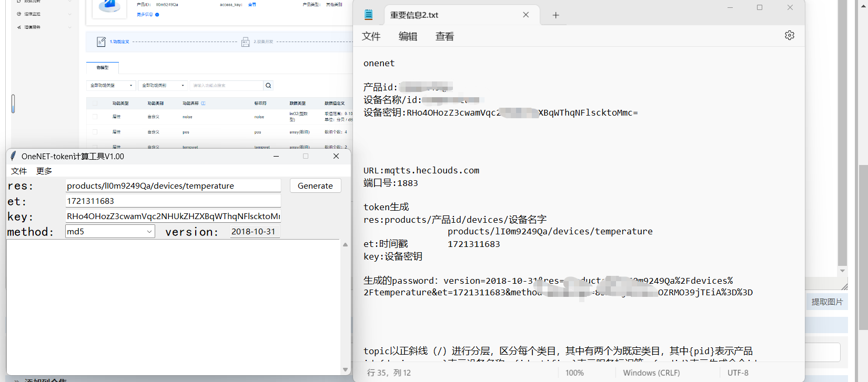
Task: Click the 2.设备开发 step label
Action: [x=263, y=42]
